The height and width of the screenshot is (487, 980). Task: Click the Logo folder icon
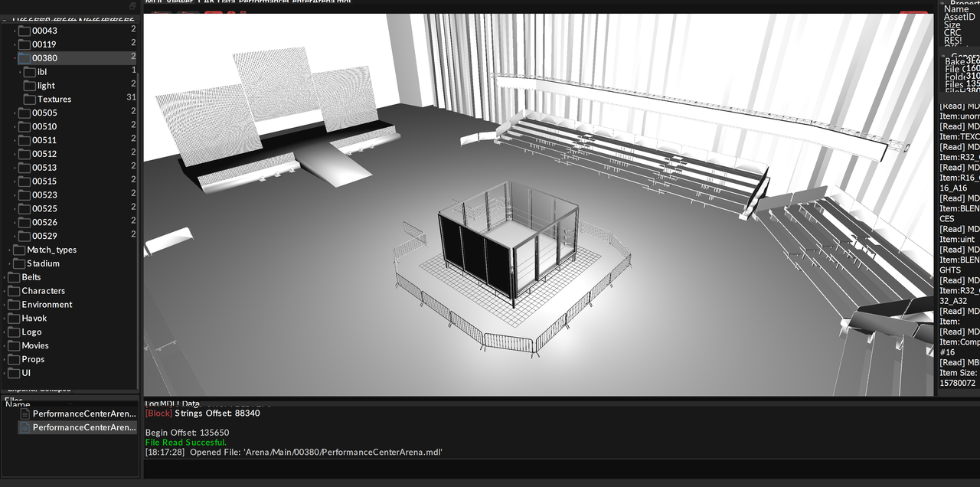(x=14, y=332)
